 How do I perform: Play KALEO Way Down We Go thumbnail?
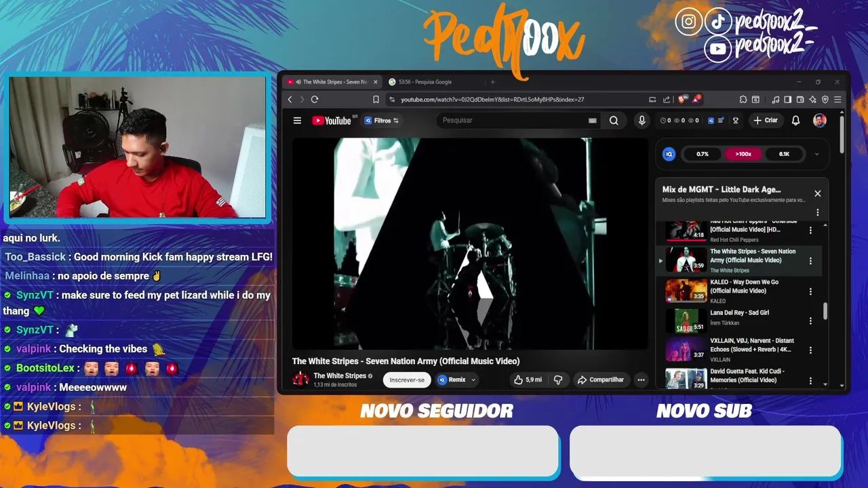(686, 290)
